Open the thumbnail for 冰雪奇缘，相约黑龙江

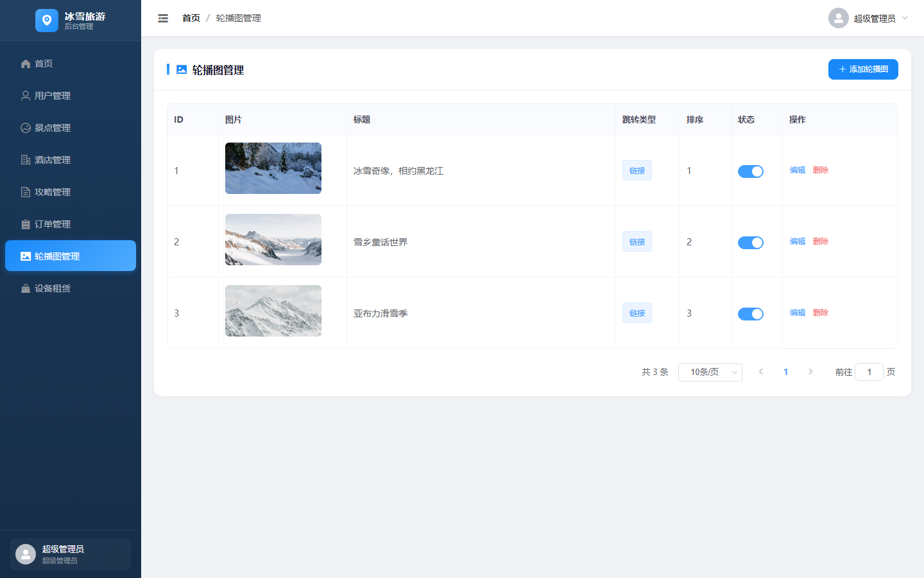tap(273, 168)
